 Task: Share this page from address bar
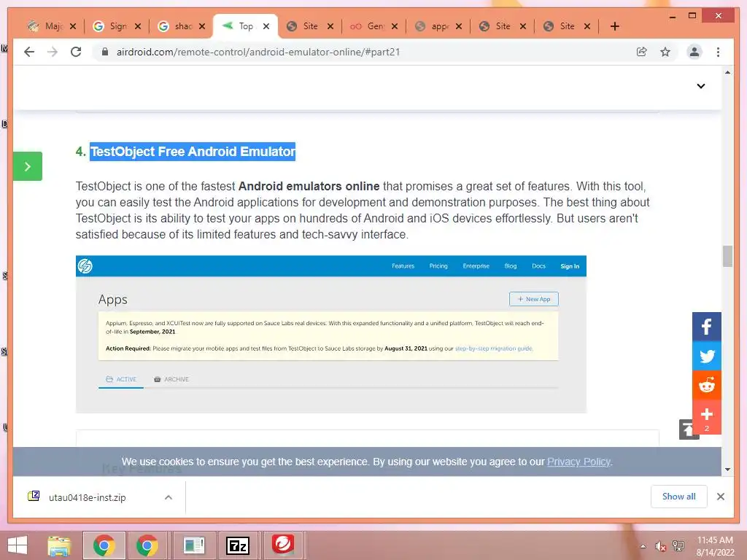click(x=642, y=52)
